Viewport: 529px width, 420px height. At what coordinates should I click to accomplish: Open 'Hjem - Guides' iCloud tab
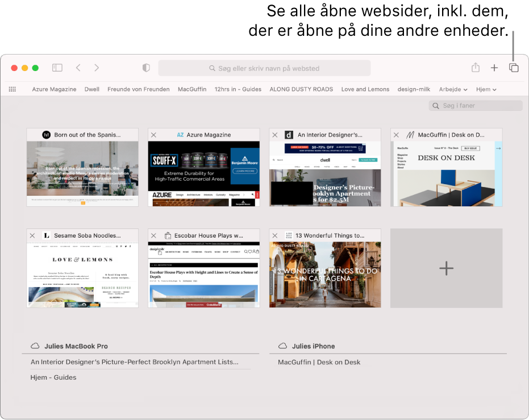53,377
